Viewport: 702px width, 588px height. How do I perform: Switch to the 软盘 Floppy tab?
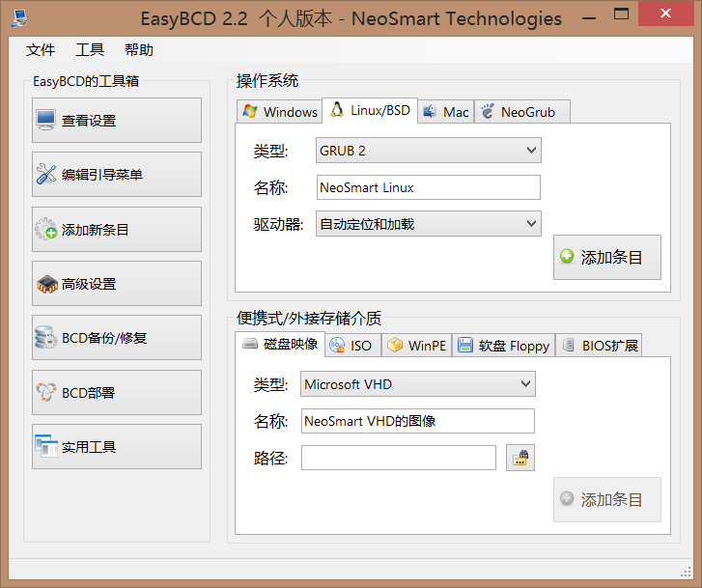pos(504,346)
